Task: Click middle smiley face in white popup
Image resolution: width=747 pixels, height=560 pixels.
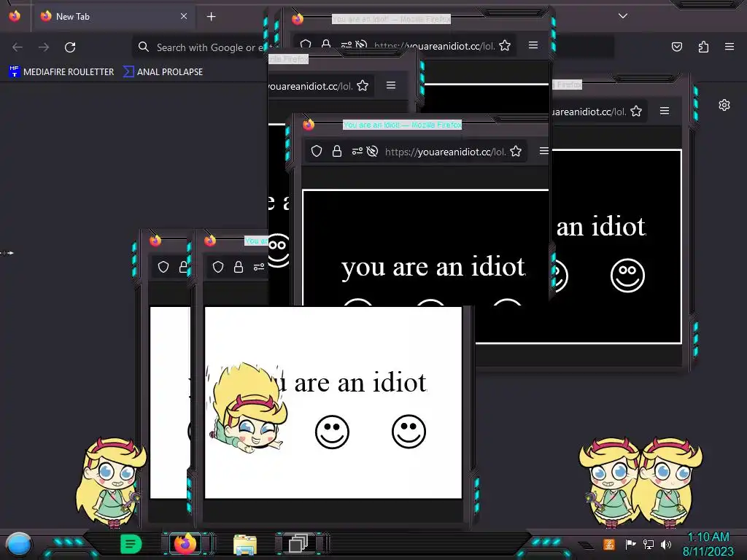Action: [332, 432]
